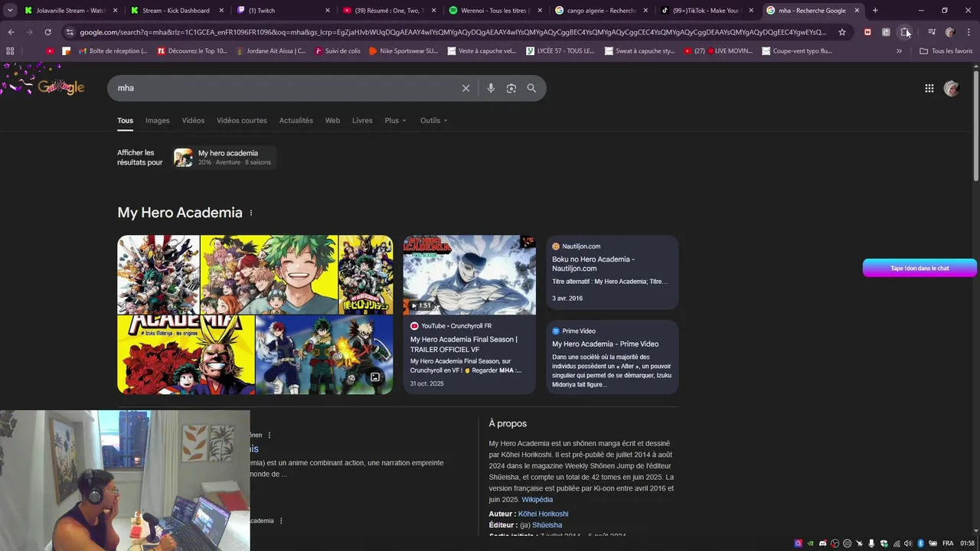Image resolution: width=980 pixels, height=551 pixels.
Task: Click the Chrome profile avatar in toolbar
Action: click(x=950, y=32)
